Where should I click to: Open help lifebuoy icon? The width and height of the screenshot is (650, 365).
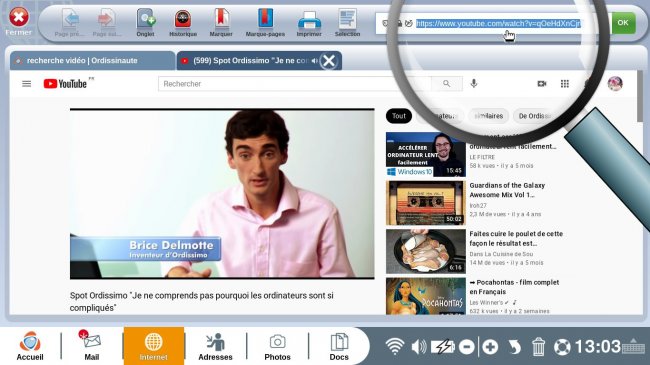pyautogui.click(x=562, y=347)
